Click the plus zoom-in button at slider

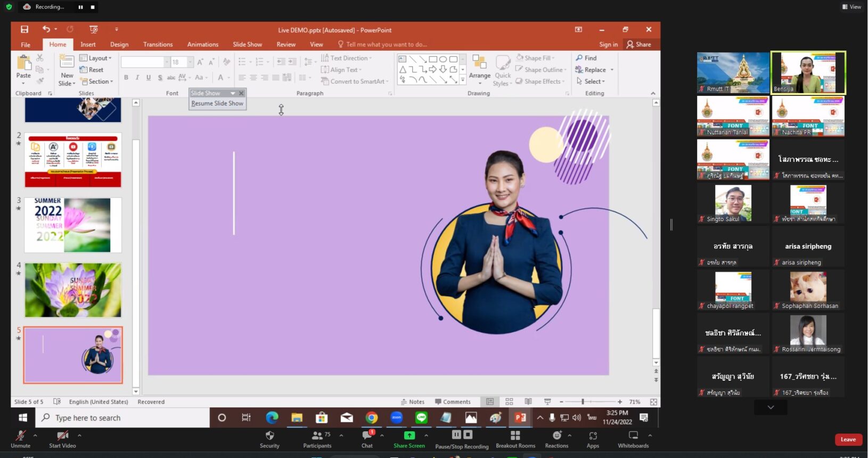pyautogui.click(x=620, y=402)
